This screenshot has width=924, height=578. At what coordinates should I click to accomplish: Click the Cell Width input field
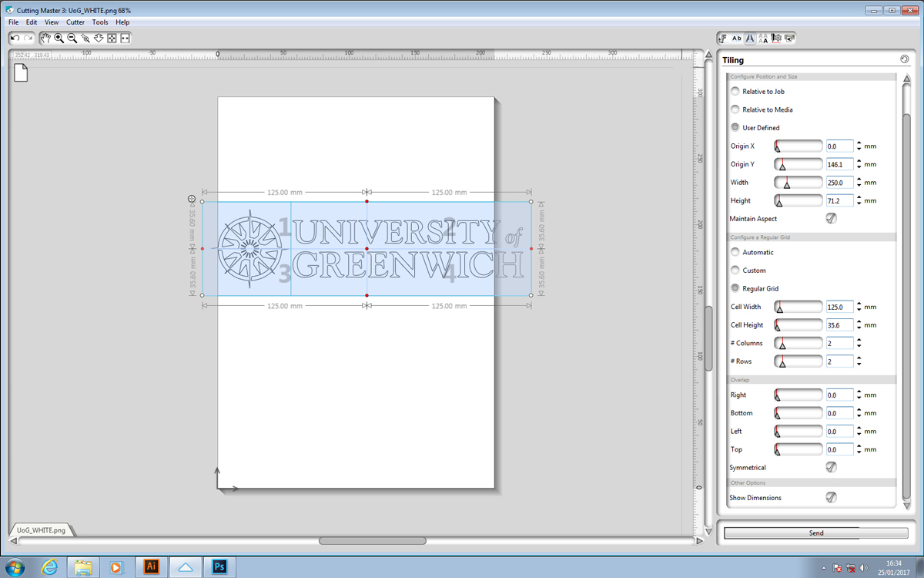[x=839, y=307]
